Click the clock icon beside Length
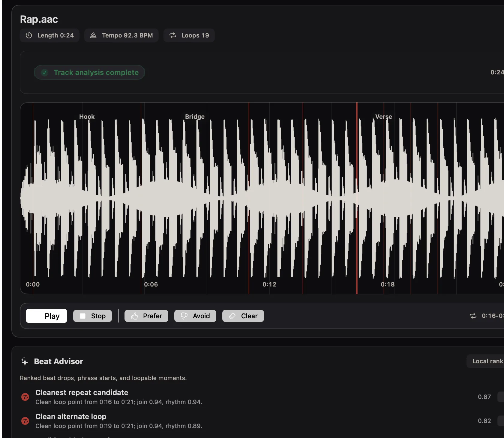504x438 pixels. tap(29, 35)
